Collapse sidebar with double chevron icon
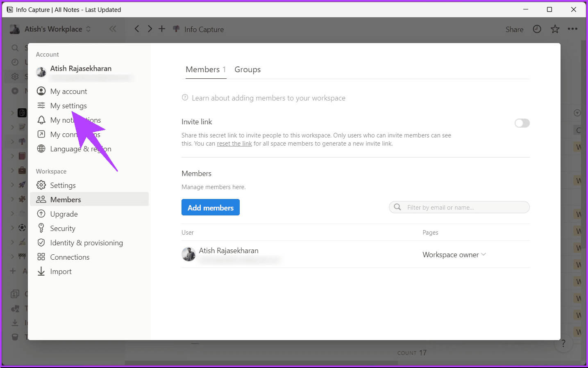Viewport: 588px width, 368px height. point(113,29)
